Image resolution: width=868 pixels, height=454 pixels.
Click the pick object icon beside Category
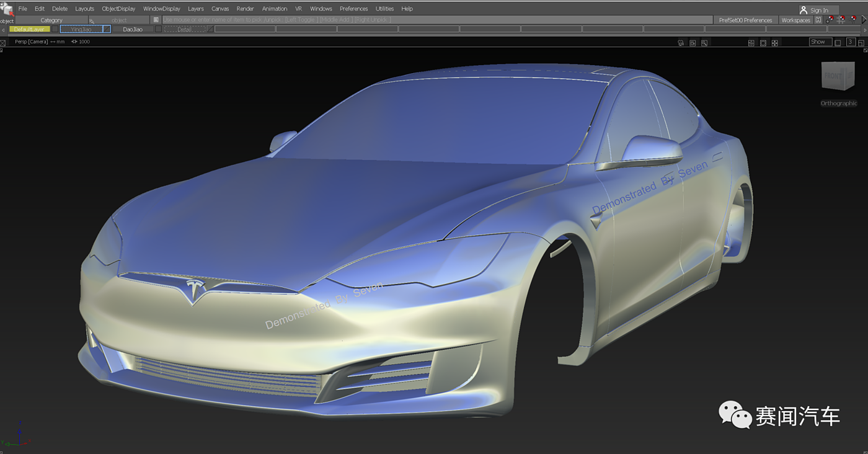tap(92, 20)
